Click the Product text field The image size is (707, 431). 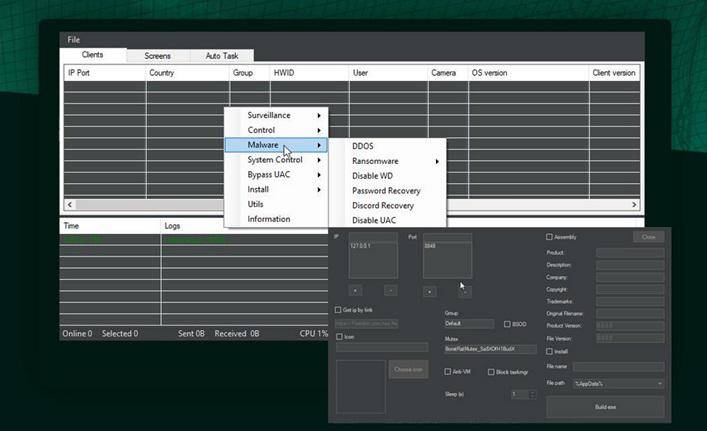click(x=630, y=252)
